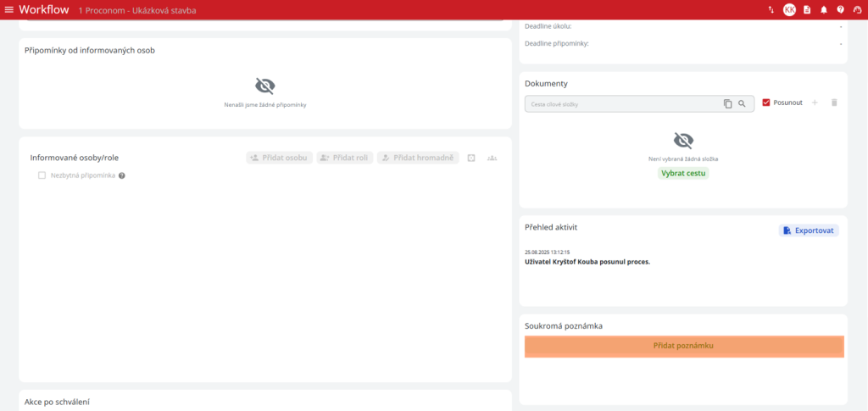Image resolution: width=868 pixels, height=411 pixels.
Task: Click the group icon in Informované osoby/role
Action: [492, 158]
